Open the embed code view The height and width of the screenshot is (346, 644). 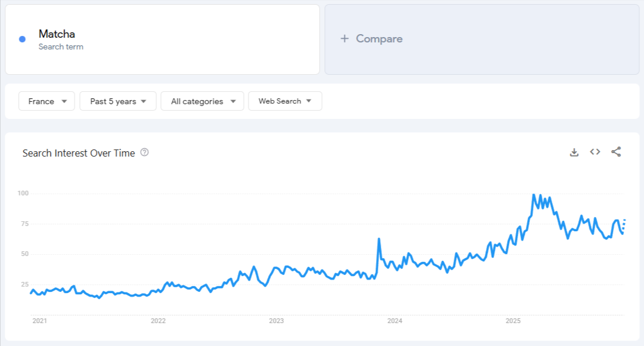(595, 151)
